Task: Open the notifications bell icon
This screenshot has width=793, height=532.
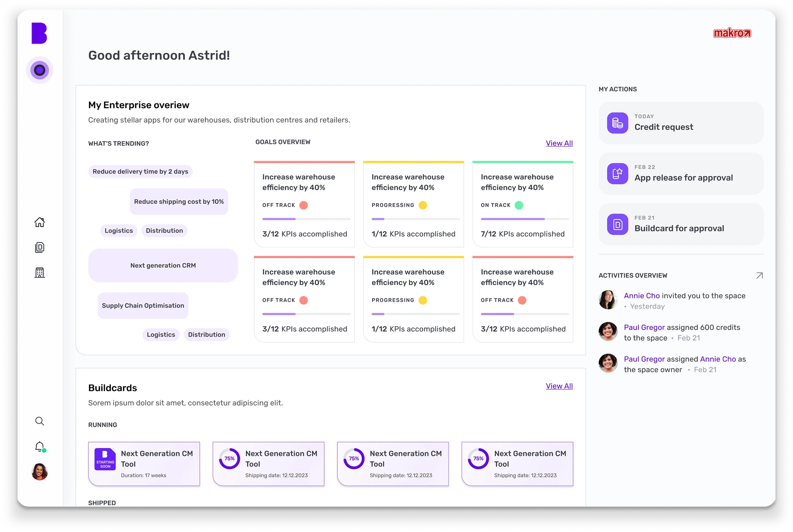Action: (40, 447)
